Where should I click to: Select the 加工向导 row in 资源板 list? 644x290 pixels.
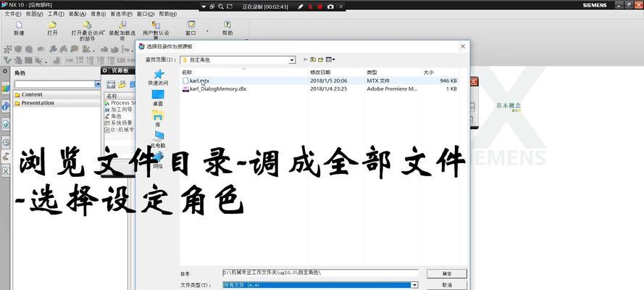pos(119,109)
